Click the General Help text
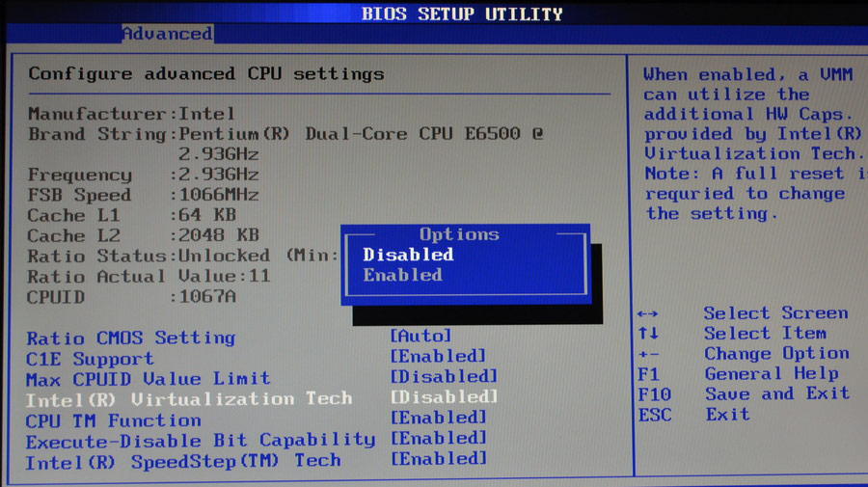 772,373
